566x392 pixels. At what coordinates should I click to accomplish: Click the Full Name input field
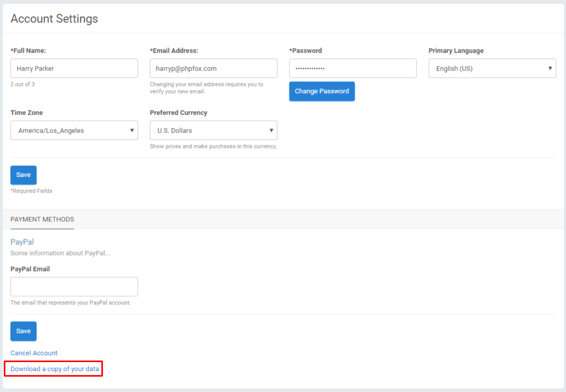click(74, 69)
